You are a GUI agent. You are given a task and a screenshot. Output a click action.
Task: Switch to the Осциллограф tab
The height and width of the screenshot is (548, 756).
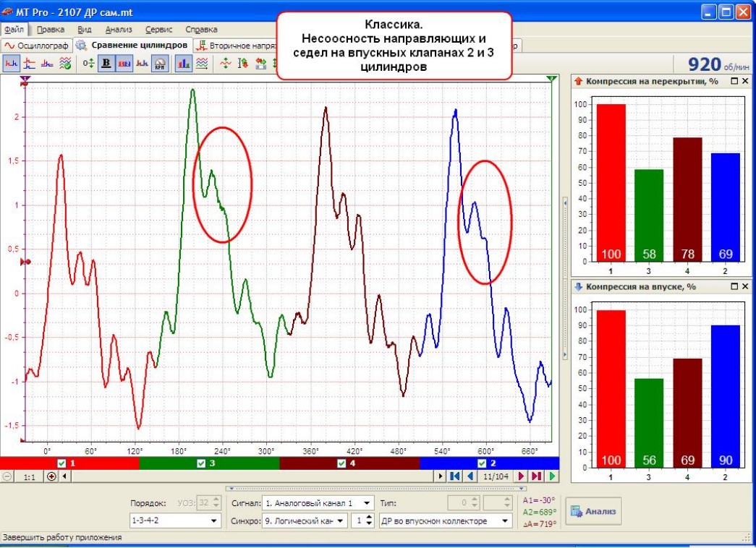[x=36, y=46]
